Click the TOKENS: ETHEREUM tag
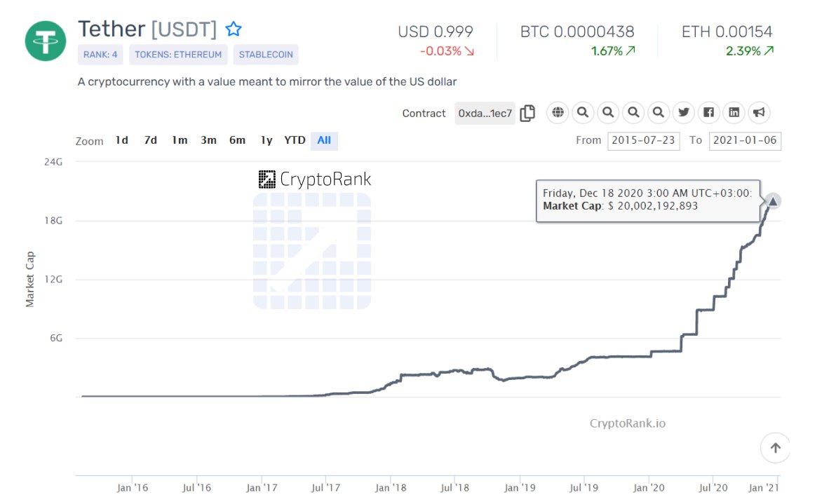 tap(178, 55)
